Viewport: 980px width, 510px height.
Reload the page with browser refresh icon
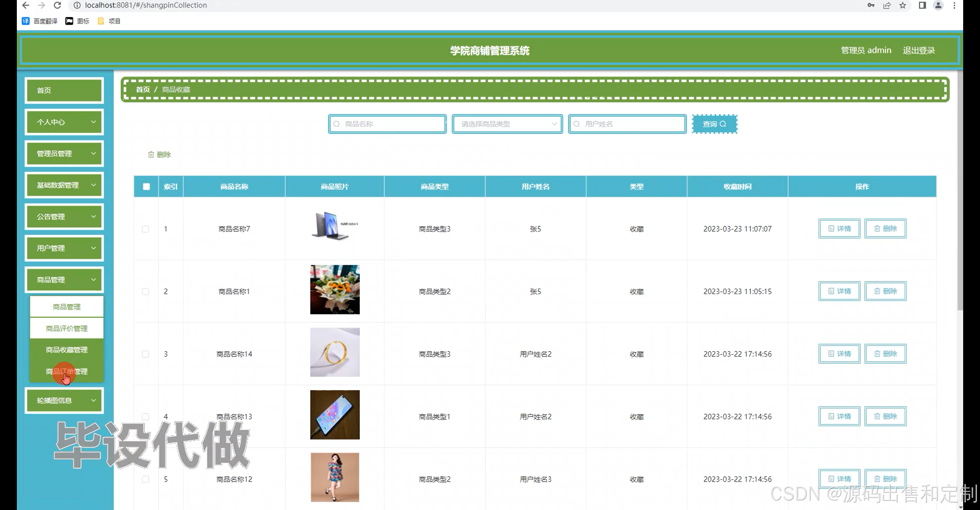click(x=57, y=5)
